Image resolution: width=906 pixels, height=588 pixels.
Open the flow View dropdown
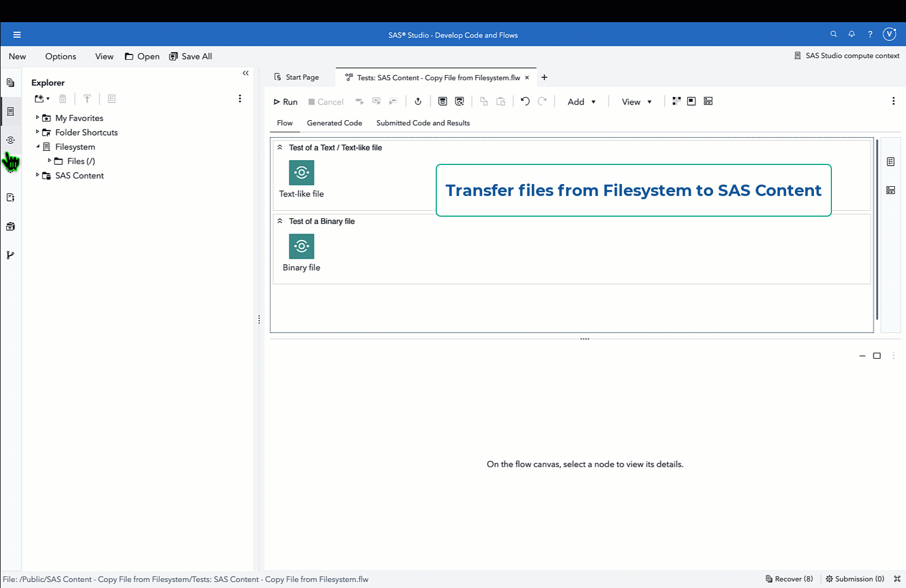(x=636, y=102)
